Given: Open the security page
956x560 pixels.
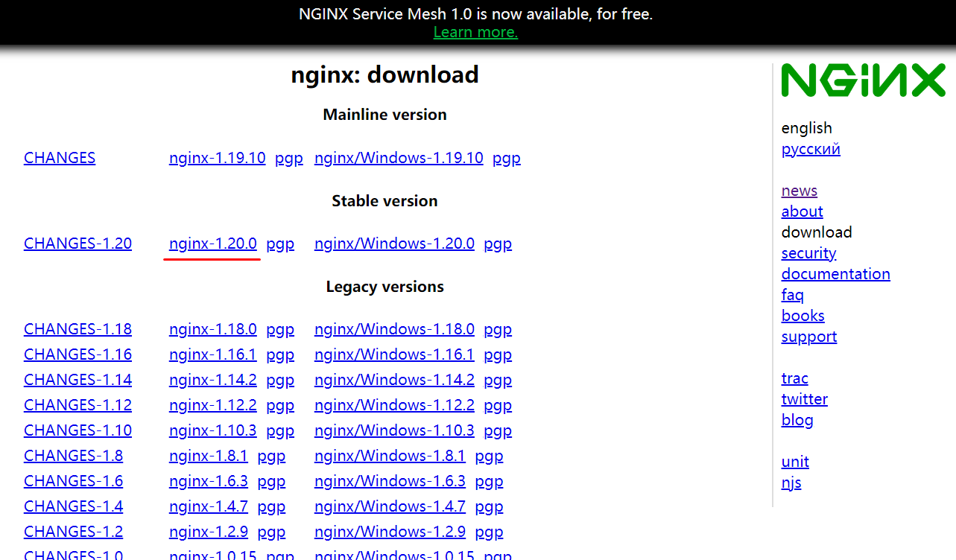Looking at the screenshot, I should (x=808, y=253).
